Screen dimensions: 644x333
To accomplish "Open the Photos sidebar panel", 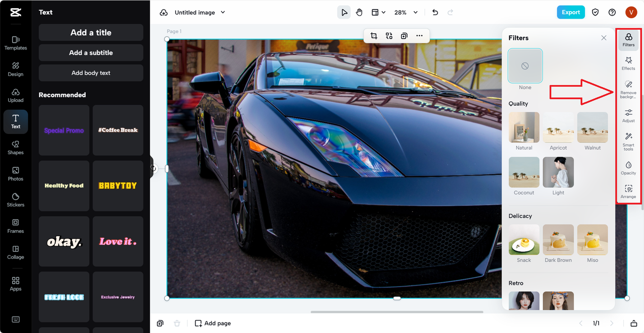I will click(16, 174).
